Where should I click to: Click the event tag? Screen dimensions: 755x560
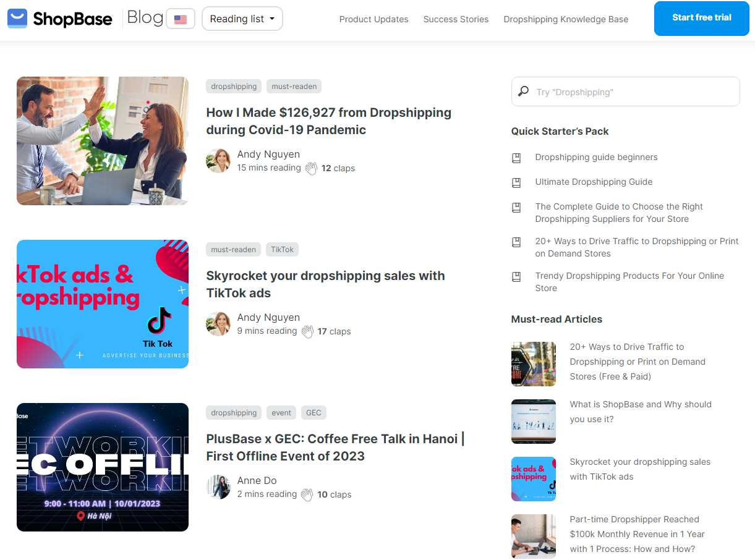pyautogui.click(x=281, y=413)
